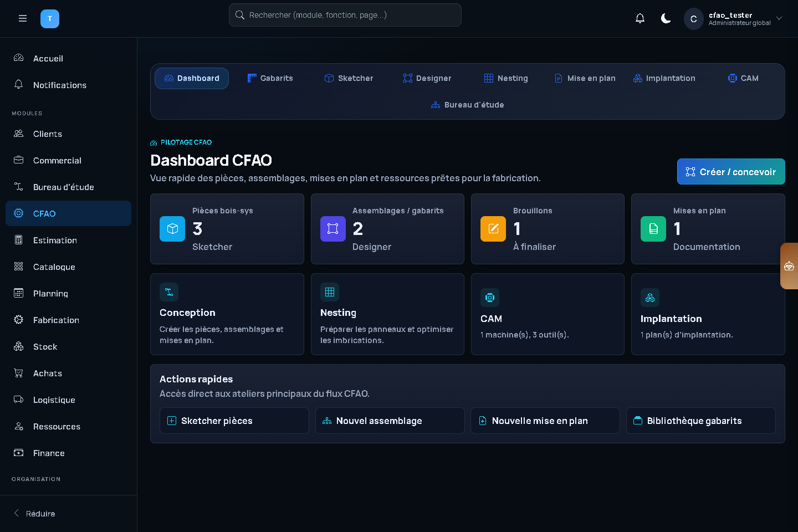798x532 pixels.
Task: Open Notifications in the sidebar
Action: pyautogui.click(x=68, y=85)
